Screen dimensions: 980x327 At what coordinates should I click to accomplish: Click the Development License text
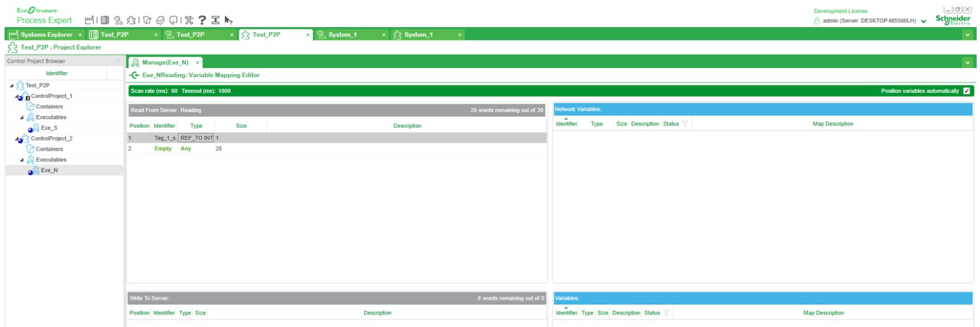click(840, 11)
